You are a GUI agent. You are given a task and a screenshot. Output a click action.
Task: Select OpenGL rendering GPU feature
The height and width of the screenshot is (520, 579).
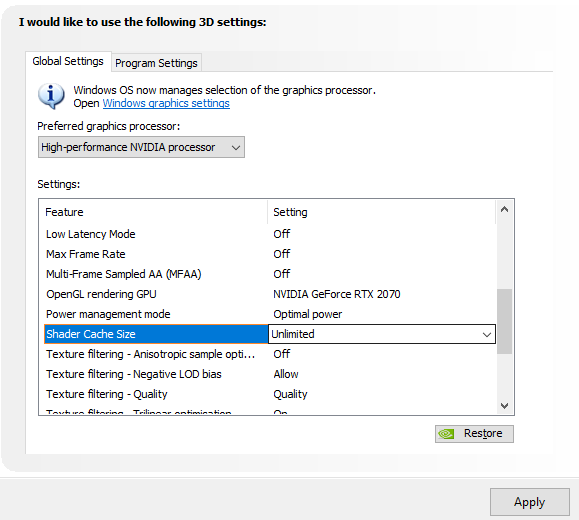(x=101, y=294)
